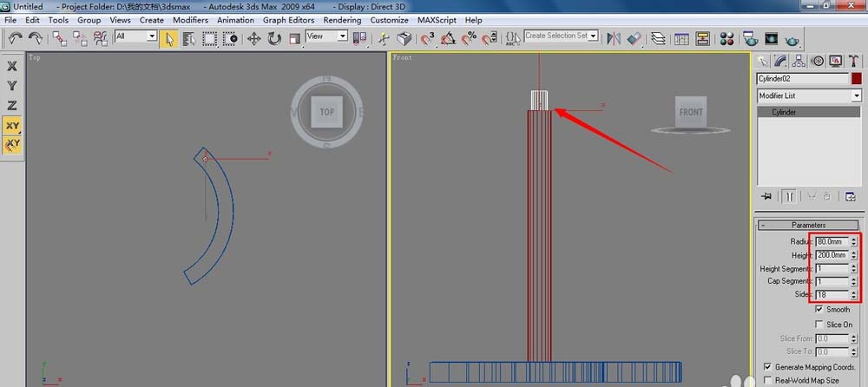Open the Rendering menu

coord(343,20)
